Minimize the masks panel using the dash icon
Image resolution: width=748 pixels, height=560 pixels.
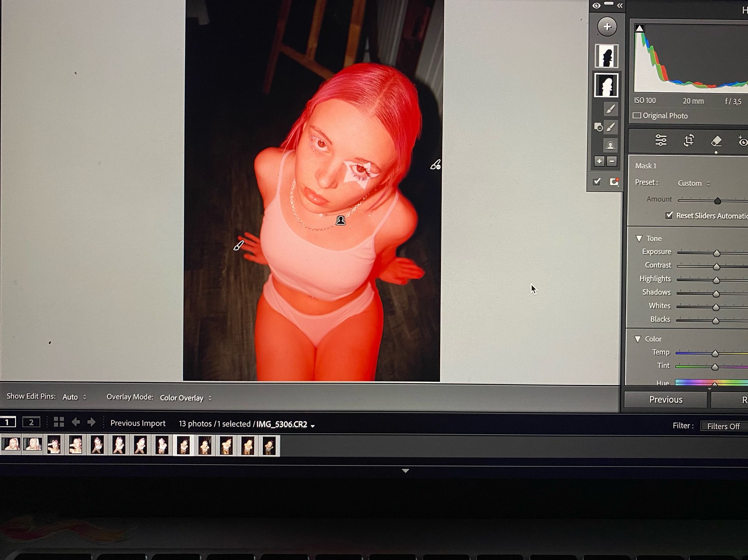(609, 4)
